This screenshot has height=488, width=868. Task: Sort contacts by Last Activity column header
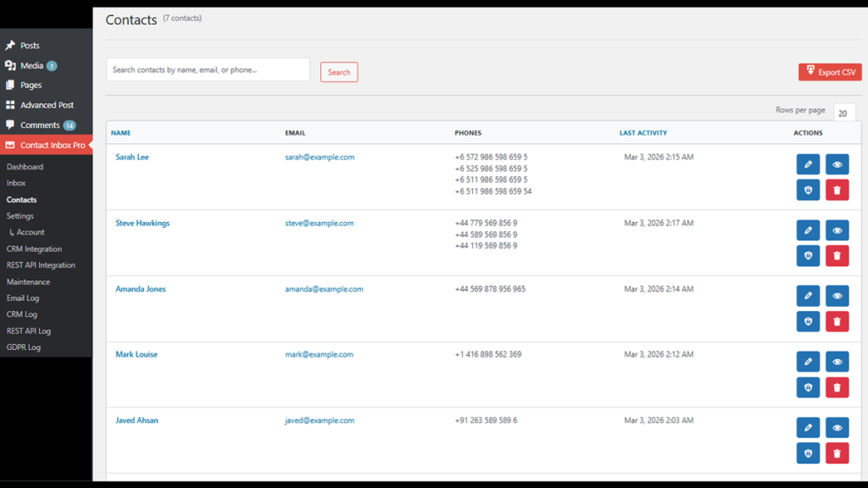pos(643,133)
